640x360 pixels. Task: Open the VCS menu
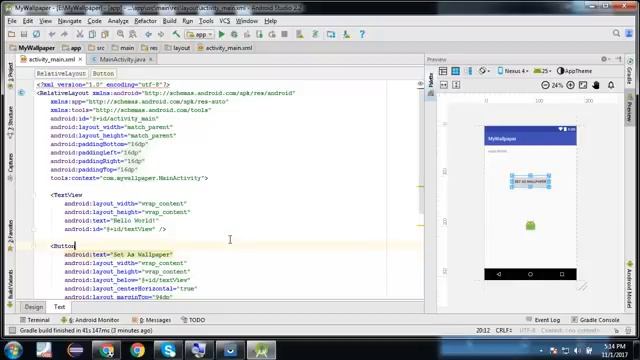(x=224, y=21)
